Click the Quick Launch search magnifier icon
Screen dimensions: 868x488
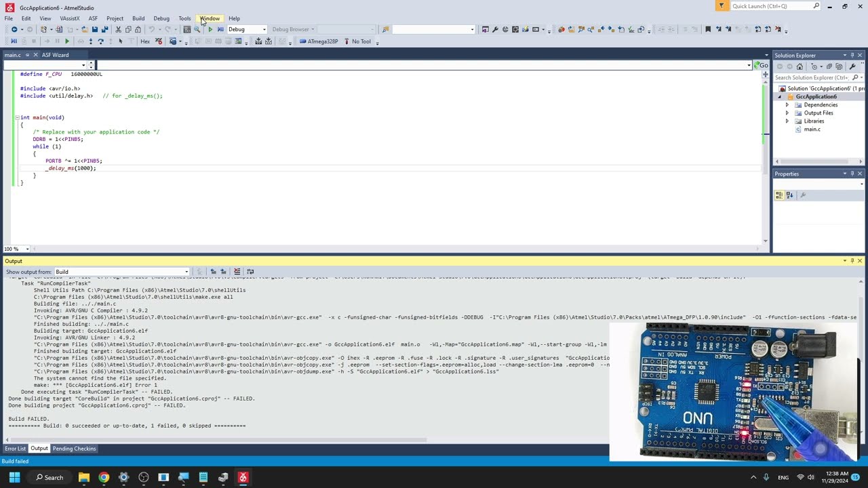click(x=816, y=6)
